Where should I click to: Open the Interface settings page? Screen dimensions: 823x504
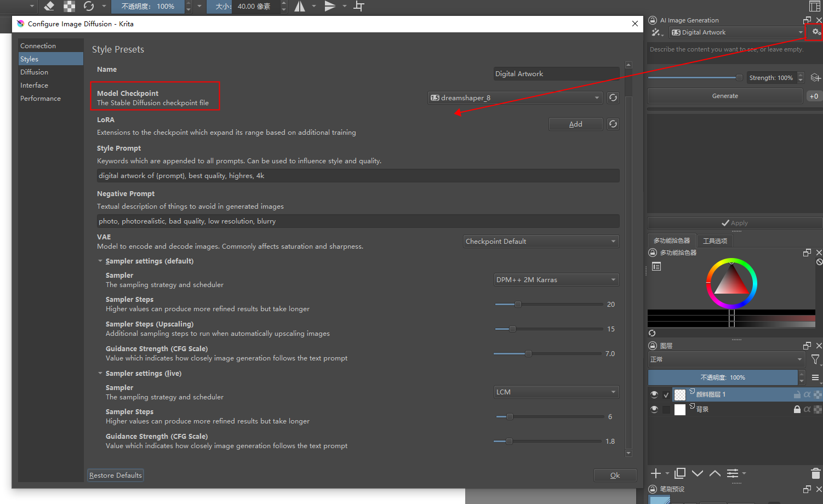[50, 85]
